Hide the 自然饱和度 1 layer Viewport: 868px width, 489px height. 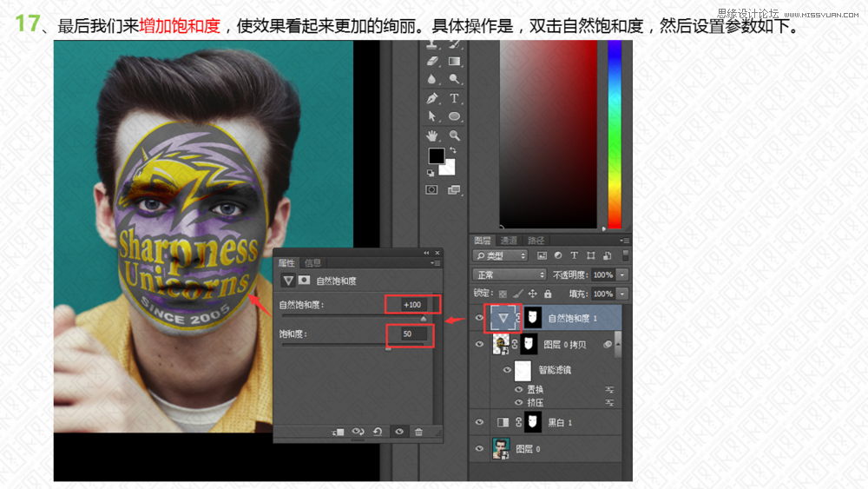(479, 318)
